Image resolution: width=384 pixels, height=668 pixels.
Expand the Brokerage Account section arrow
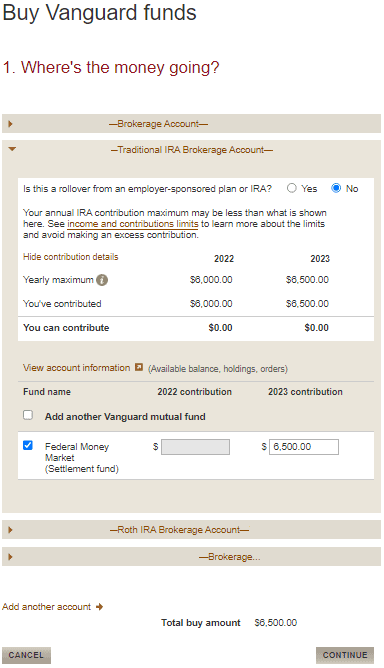[10, 124]
